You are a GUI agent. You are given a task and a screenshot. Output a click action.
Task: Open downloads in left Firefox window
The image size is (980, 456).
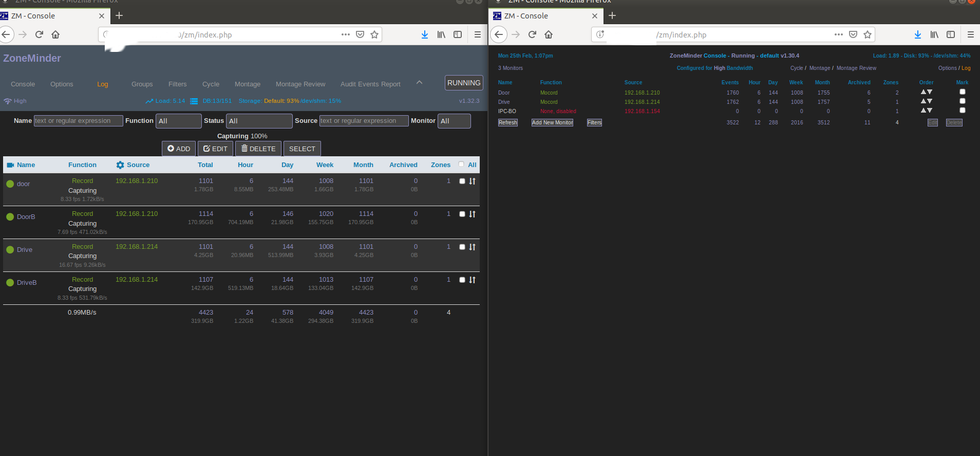point(425,34)
